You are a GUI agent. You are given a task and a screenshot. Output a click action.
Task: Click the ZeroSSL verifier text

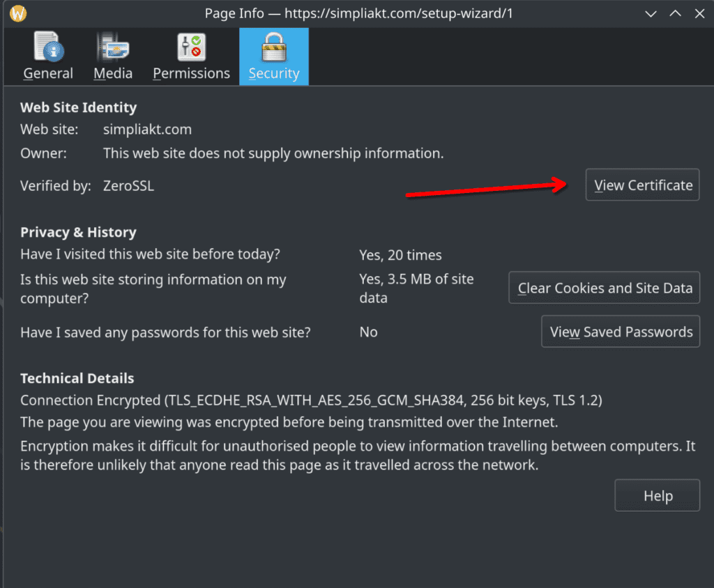128,186
